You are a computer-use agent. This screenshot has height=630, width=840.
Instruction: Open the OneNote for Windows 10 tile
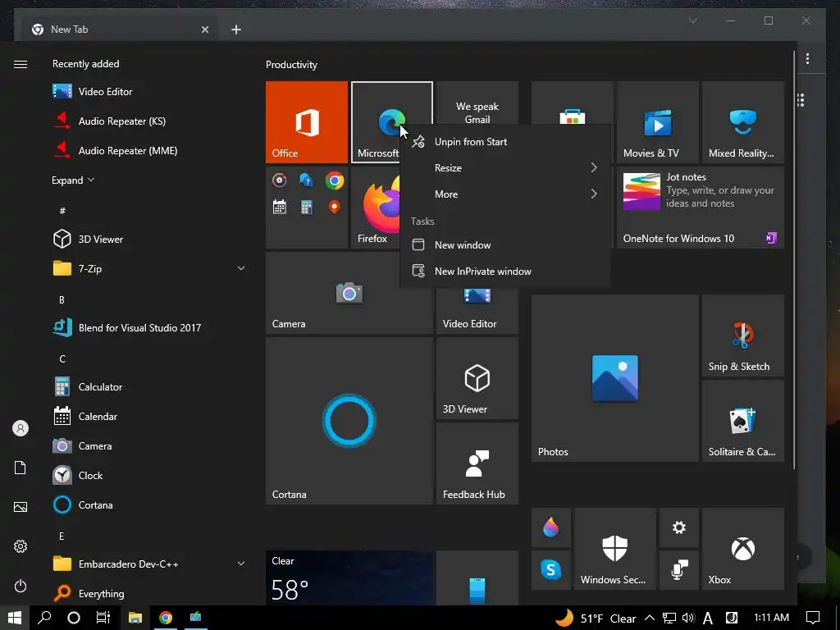701,208
